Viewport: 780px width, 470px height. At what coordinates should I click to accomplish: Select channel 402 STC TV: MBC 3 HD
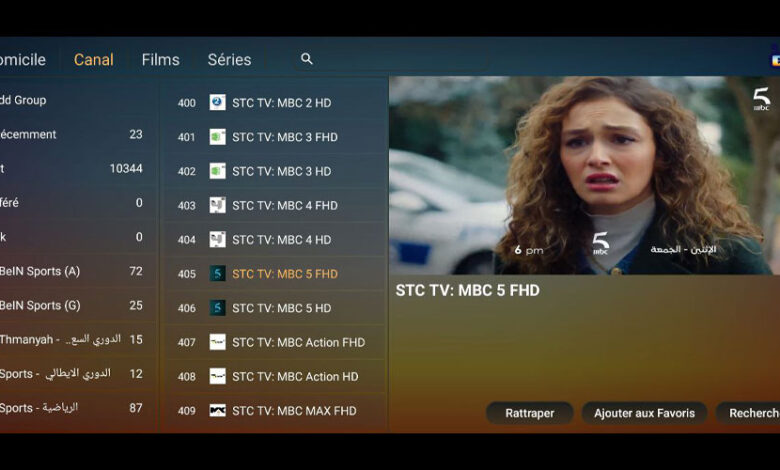tap(280, 171)
